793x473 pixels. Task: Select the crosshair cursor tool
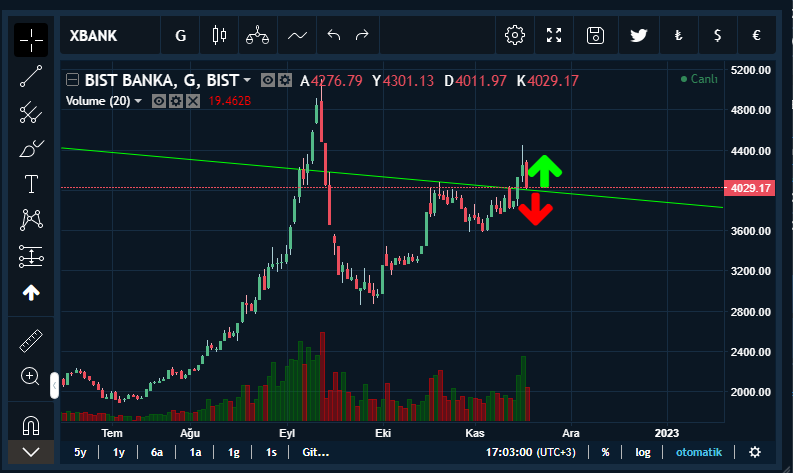coord(31,40)
